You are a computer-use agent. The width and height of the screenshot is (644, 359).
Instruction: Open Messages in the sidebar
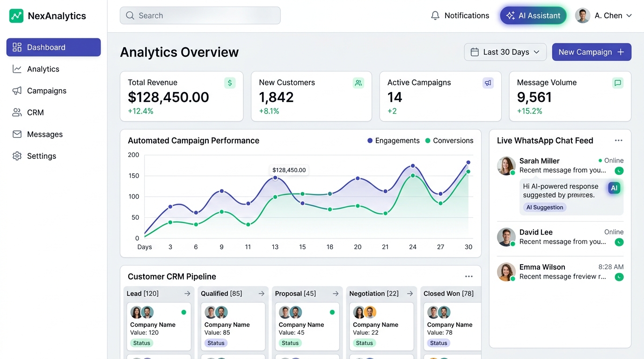coord(53,135)
